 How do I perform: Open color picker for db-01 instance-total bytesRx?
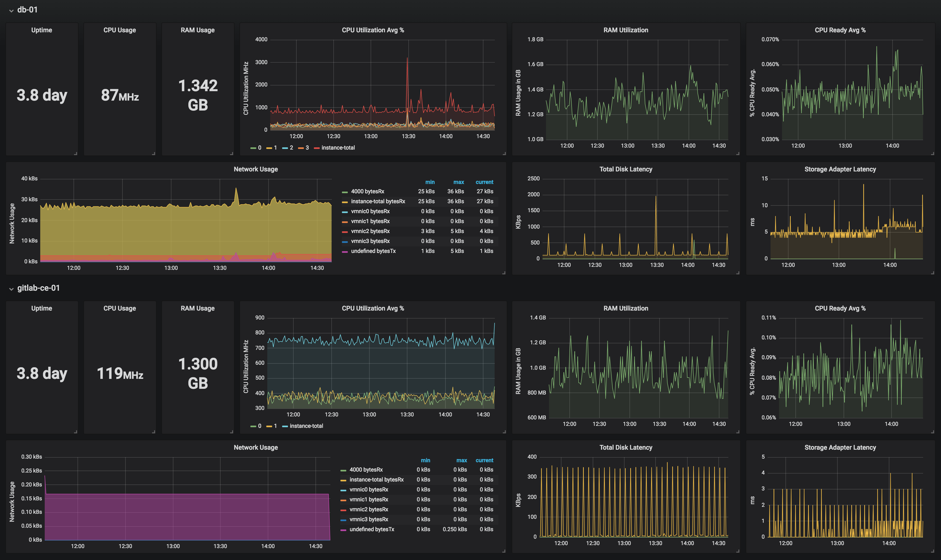coord(345,202)
